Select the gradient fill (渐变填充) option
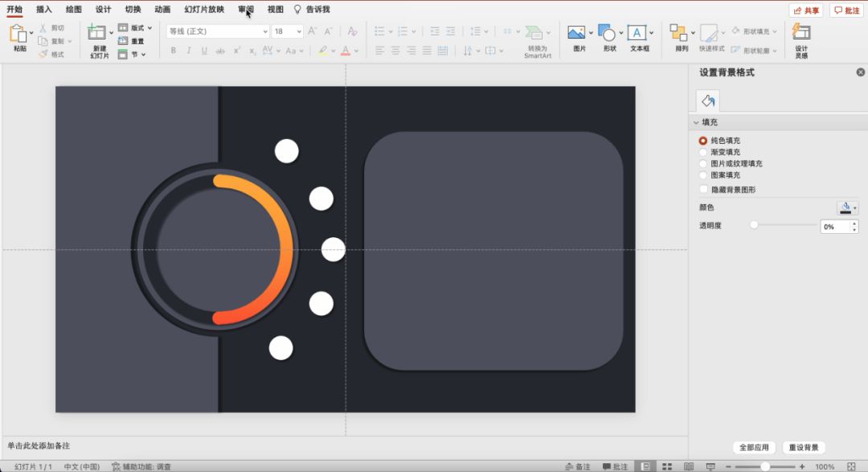868x472 pixels. point(703,152)
